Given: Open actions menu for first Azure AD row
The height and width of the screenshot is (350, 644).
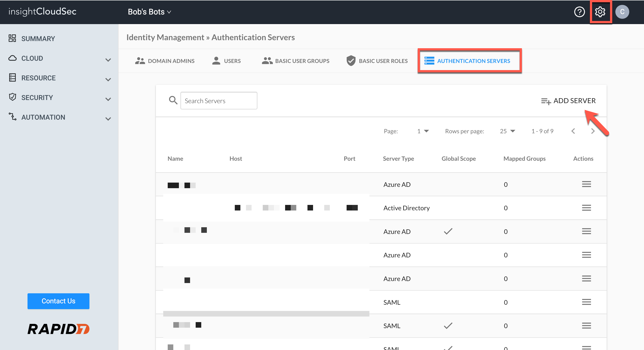Looking at the screenshot, I should (586, 184).
